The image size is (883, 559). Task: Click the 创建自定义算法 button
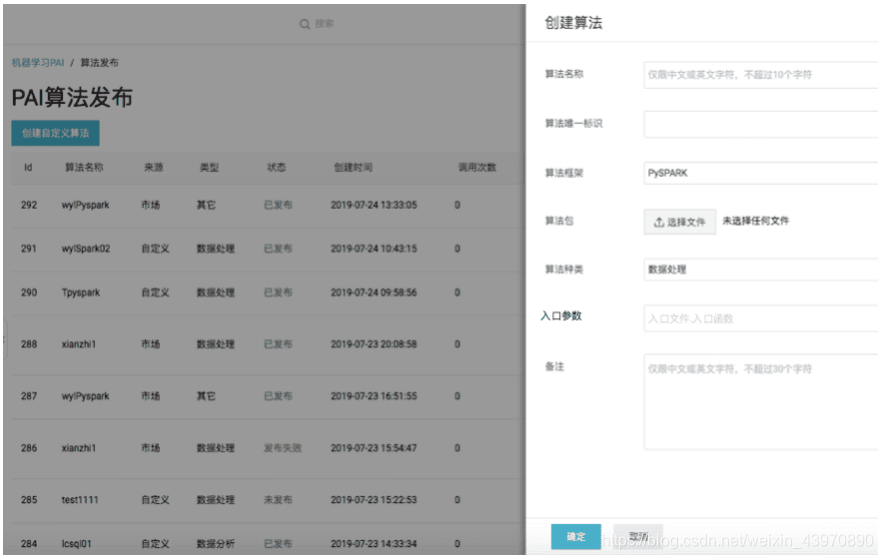(x=55, y=133)
